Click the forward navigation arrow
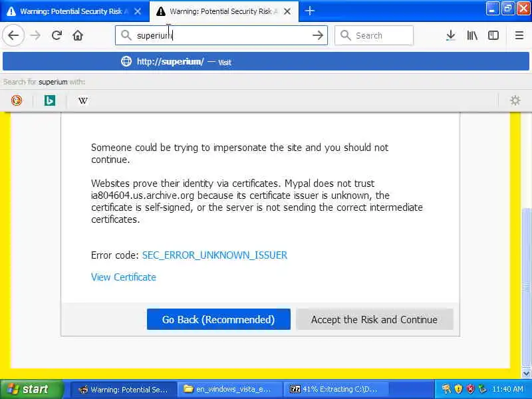The height and width of the screenshot is (399, 532). pos(35,35)
